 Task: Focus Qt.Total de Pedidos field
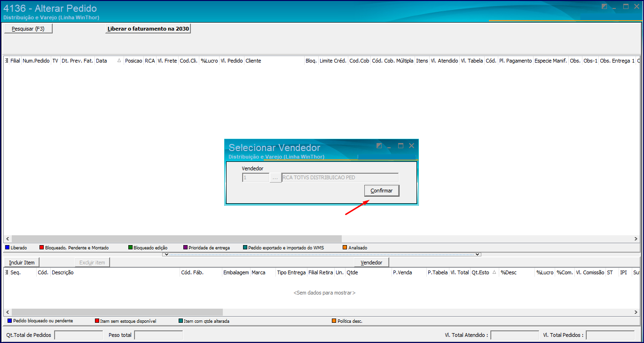79,335
